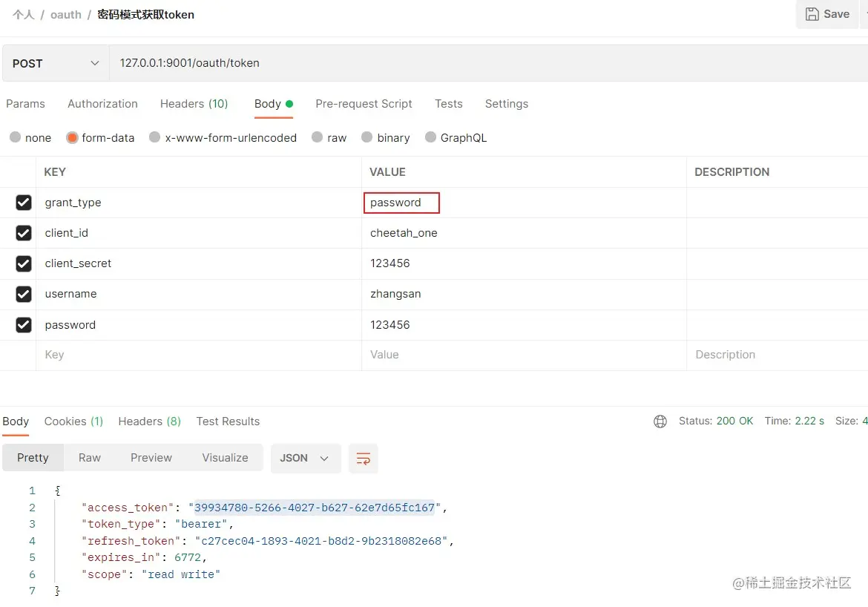The width and height of the screenshot is (868, 607).
Task: Click the empty Value input field
Action: [x=524, y=355]
